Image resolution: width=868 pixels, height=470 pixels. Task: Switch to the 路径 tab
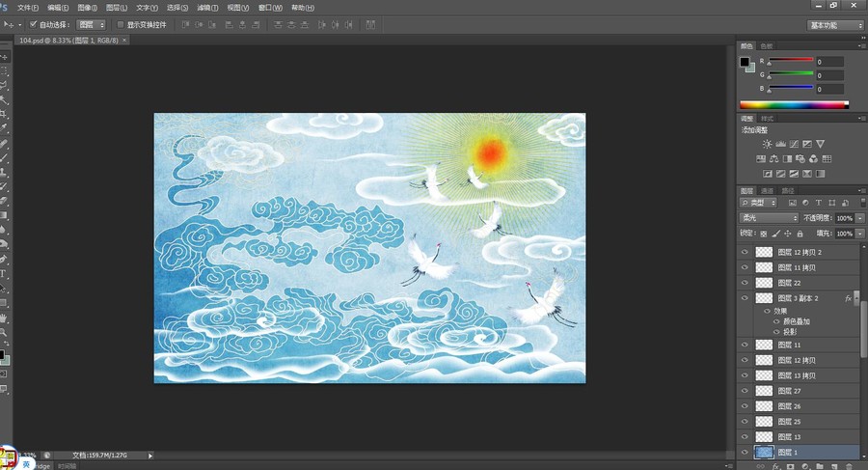click(788, 191)
